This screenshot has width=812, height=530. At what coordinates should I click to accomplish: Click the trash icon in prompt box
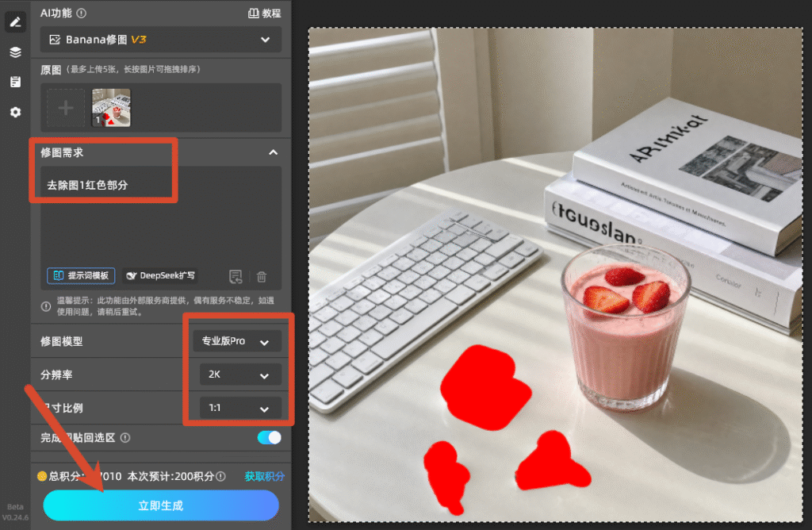tap(262, 277)
